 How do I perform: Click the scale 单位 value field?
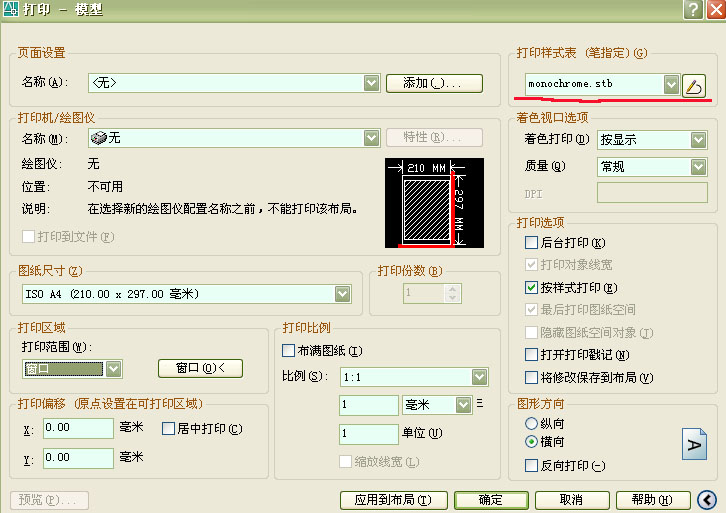tap(369, 434)
